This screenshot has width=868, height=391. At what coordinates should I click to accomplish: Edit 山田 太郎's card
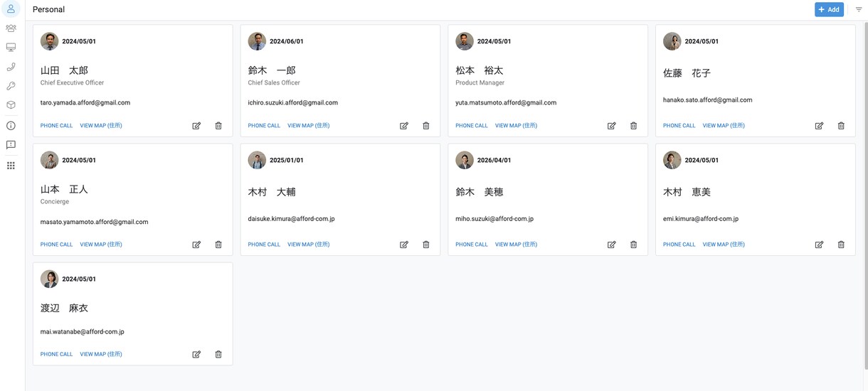pos(196,126)
